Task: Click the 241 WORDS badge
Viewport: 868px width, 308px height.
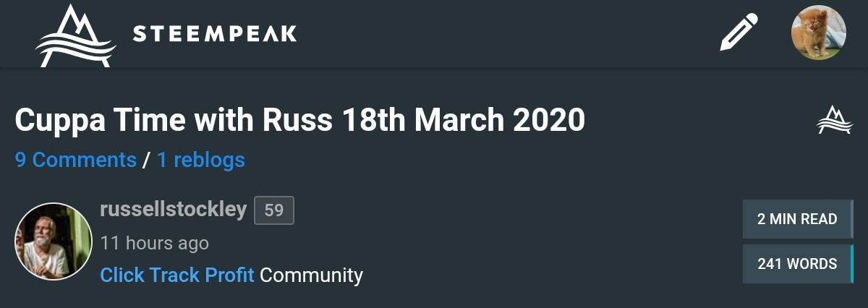Action: click(796, 264)
